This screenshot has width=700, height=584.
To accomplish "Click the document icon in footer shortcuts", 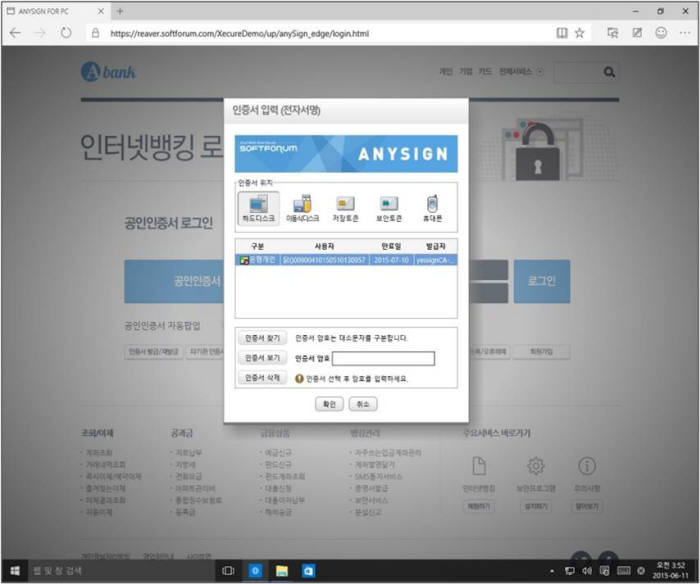I will [479, 466].
